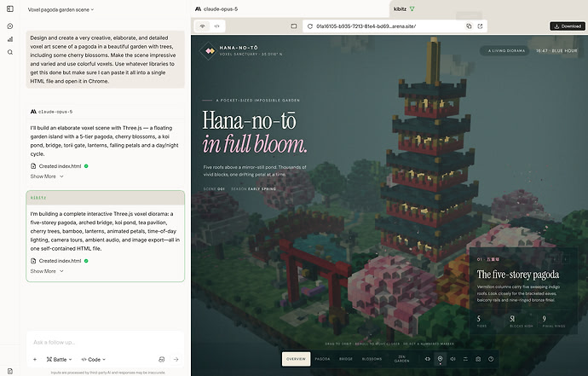The width and height of the screenshot is (588, 376).
Task: Click the kibitz response header label
Action: point(38,198)
